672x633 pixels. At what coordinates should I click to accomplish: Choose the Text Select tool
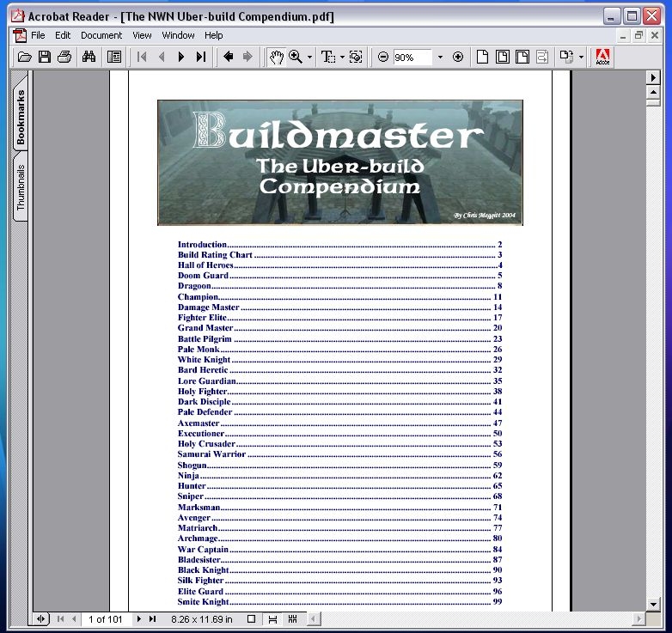(x=327, y=57)
